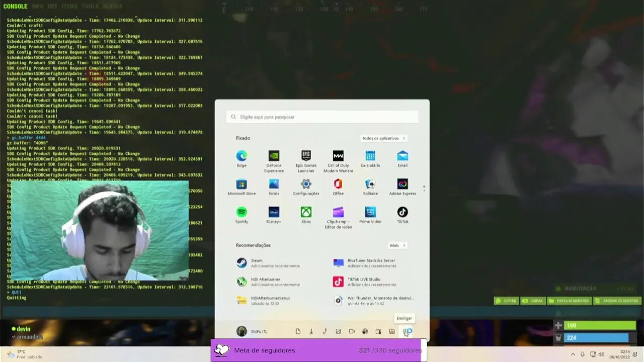The height and width of the screenshot is (362, 644).
Task: Go to next page of pinned apps
Action: 424,190
